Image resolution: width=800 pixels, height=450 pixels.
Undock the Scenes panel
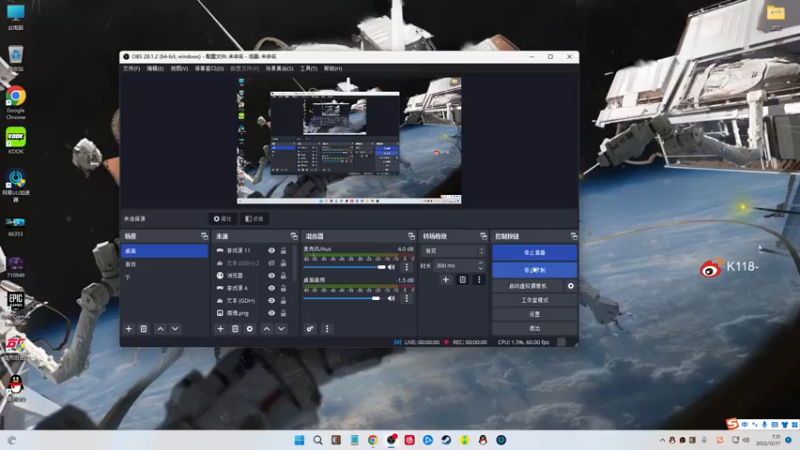(205, 236)
